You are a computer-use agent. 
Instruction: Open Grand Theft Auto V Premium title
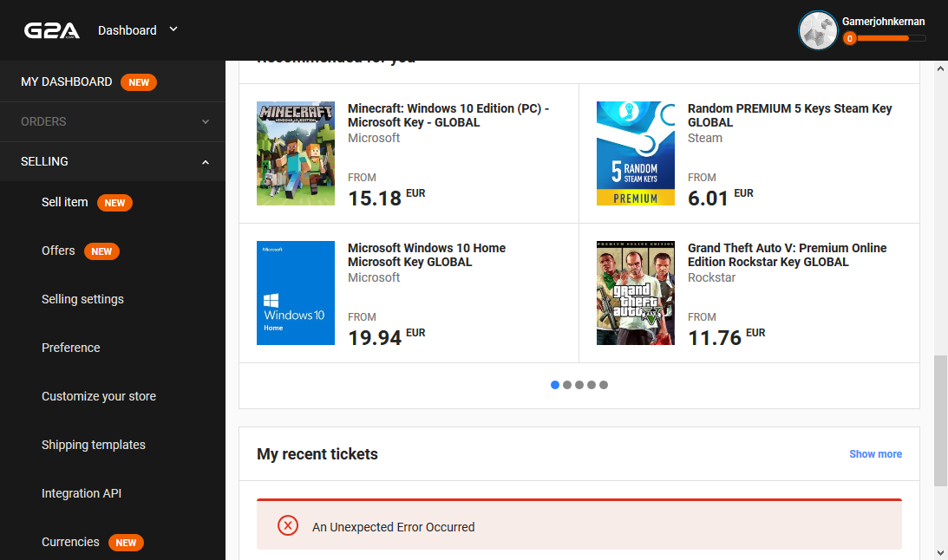coord(787,255)
